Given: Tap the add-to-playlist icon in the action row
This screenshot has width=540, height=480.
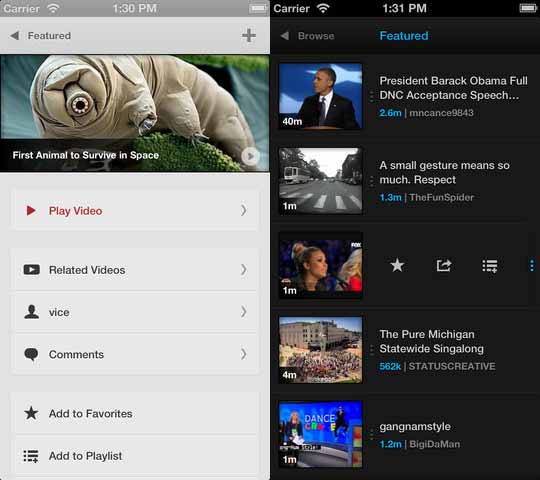Looking at the screenshot, I should 489,266.
